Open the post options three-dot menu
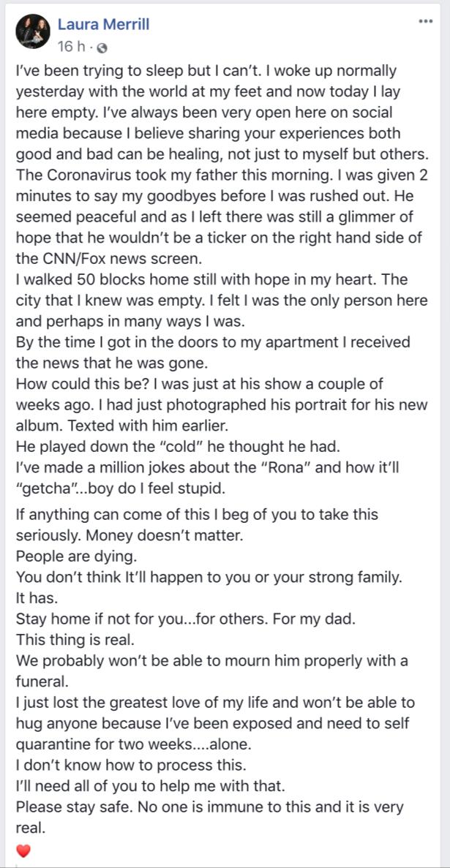Image resolution: width=450 pixels, height=868 pixels. (425, 22)
